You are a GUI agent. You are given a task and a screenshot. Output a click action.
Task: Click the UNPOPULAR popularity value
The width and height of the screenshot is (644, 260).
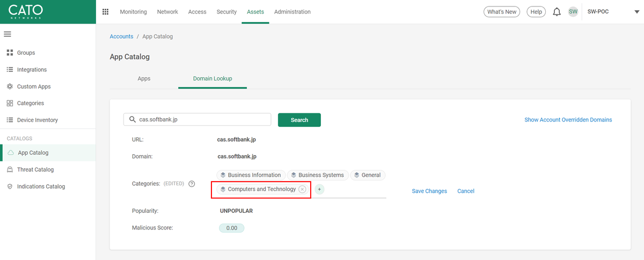tap(236, 211)
